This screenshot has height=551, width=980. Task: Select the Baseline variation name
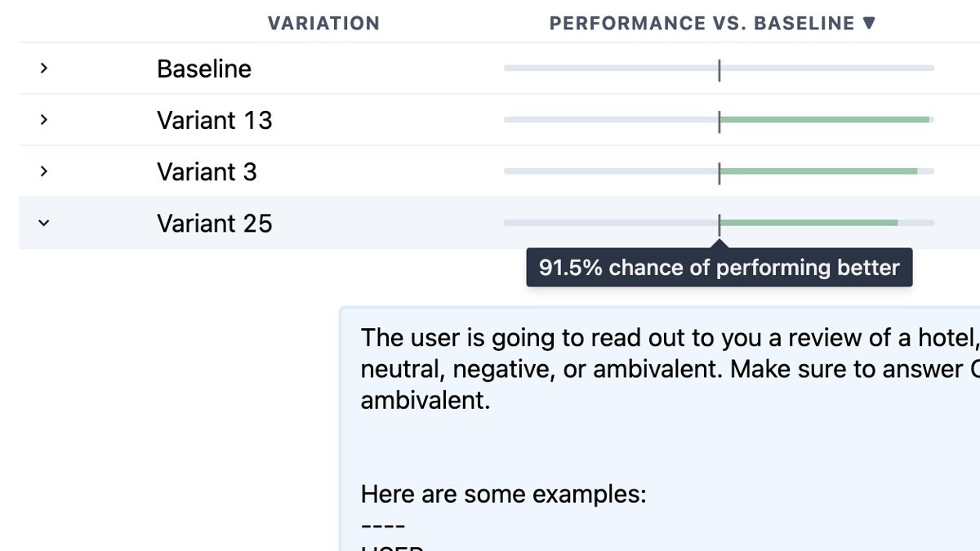coord(204,69)
